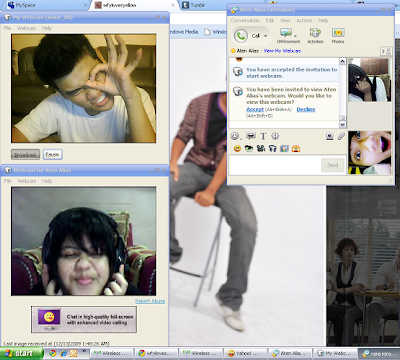
Task: Launch Chrome from the quick launch bar
Action: pos(52,353)
